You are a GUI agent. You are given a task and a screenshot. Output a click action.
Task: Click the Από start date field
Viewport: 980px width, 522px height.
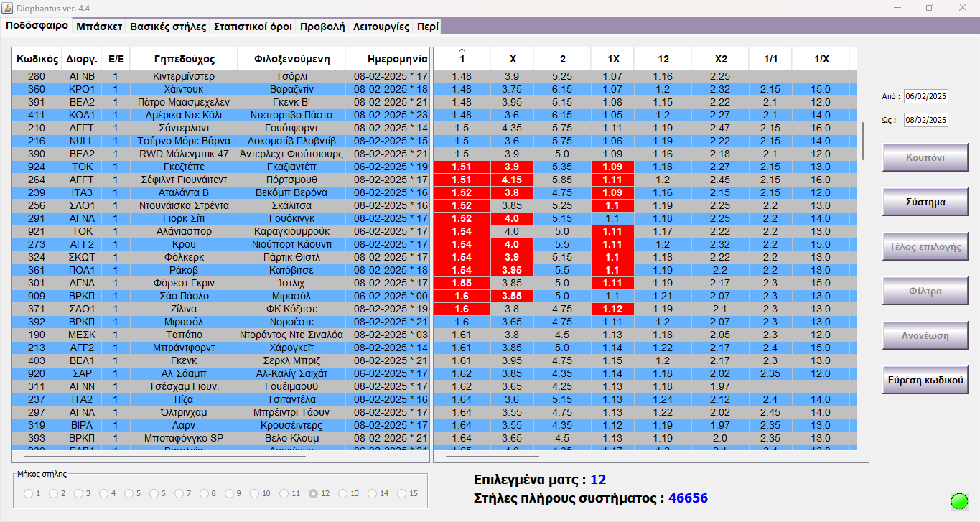pos(925,96)
